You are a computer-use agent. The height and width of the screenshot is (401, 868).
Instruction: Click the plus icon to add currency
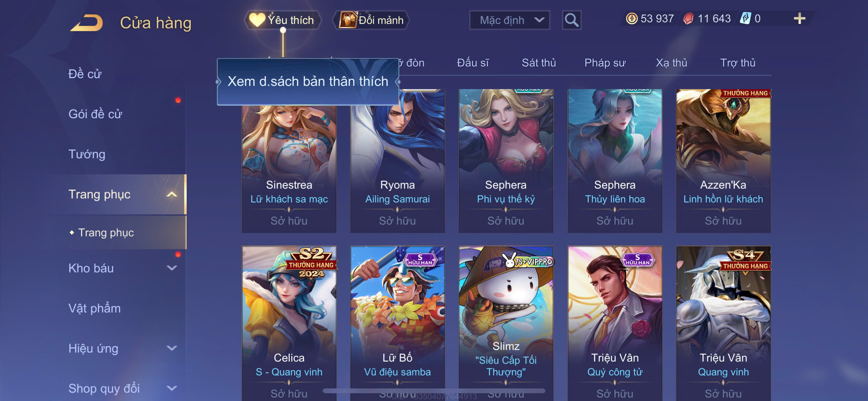799,18
